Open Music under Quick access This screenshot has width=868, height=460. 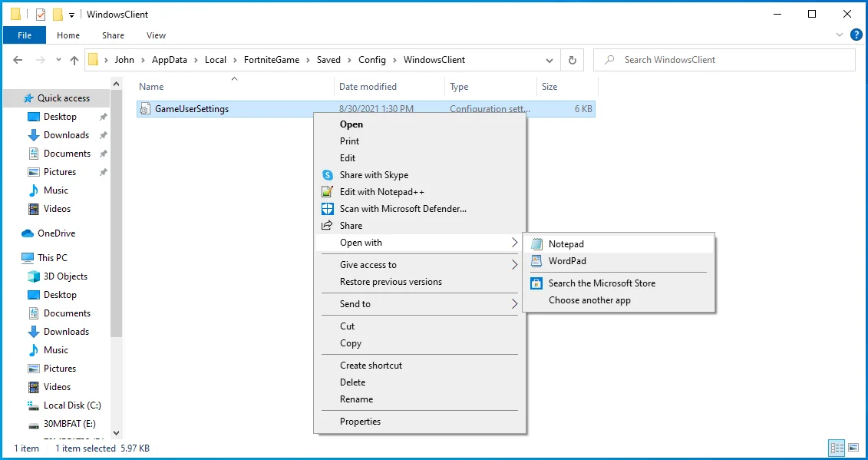(56, 190)
